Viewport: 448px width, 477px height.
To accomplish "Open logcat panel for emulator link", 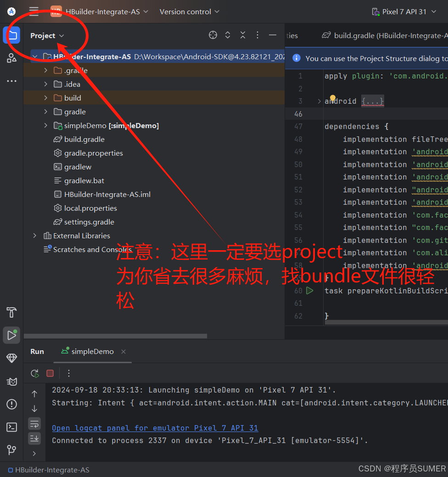I will point(155,428).
